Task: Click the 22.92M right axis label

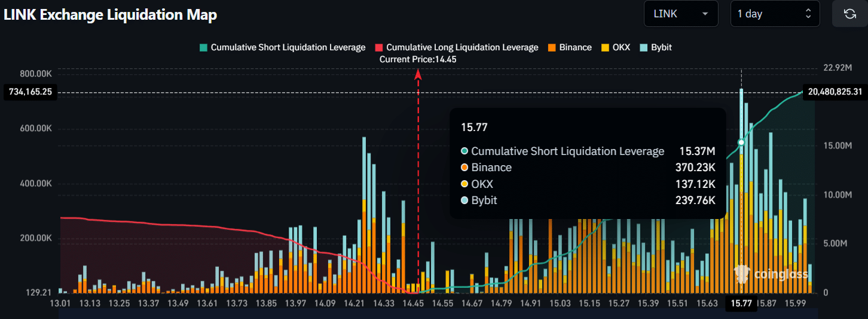Action: click(837, 68)
